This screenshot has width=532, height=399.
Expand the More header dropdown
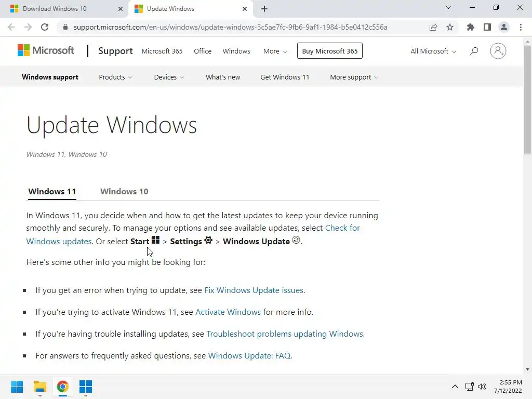tap(275, 51)
